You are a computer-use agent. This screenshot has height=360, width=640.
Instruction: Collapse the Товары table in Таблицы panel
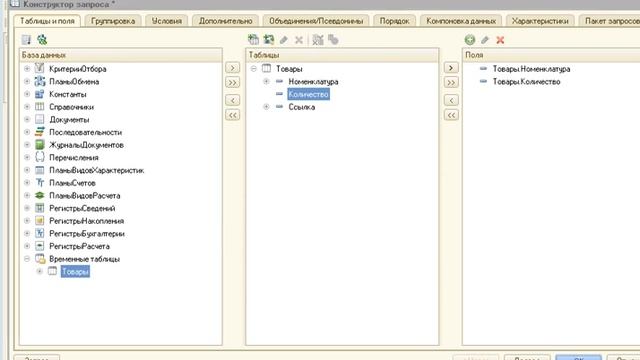coord(253,69)
